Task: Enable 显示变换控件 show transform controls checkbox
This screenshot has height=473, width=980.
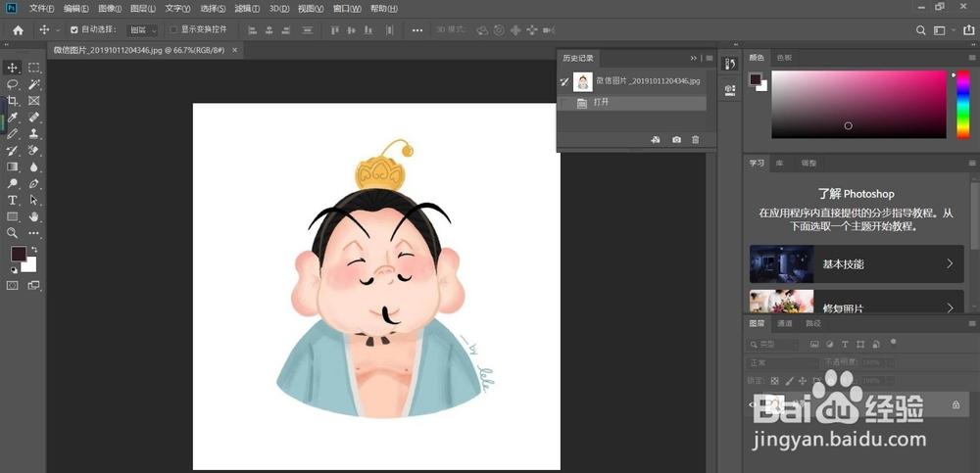Action: (x=173, y=29)
